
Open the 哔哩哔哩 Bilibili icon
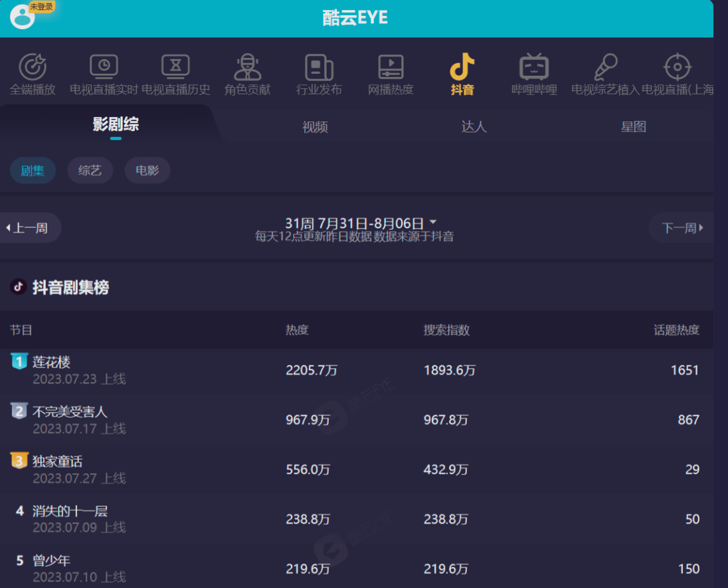tap(534, 67)
